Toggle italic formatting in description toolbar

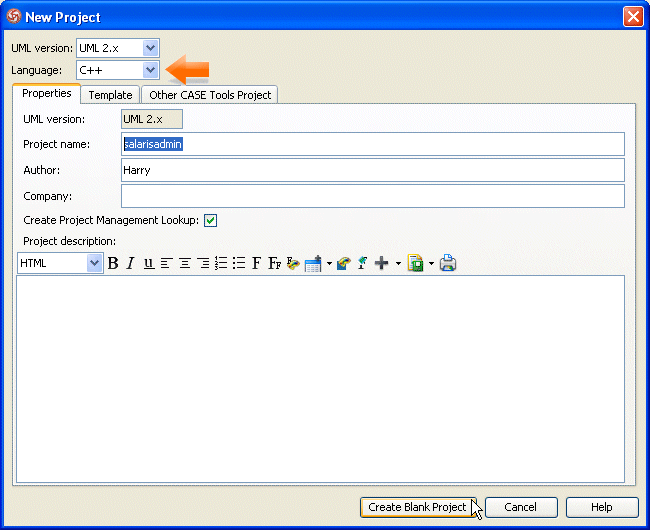[130, 263]
